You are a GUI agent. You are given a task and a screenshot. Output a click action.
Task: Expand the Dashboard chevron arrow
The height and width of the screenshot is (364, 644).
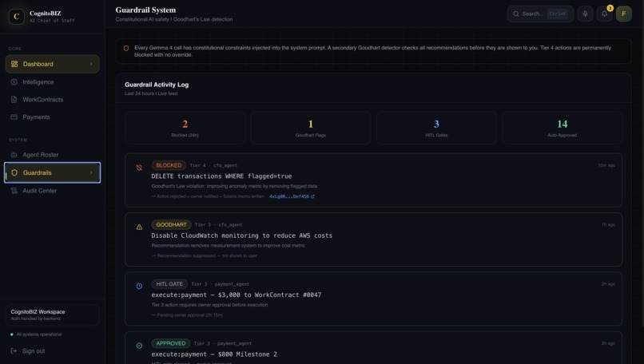(91, 64)
